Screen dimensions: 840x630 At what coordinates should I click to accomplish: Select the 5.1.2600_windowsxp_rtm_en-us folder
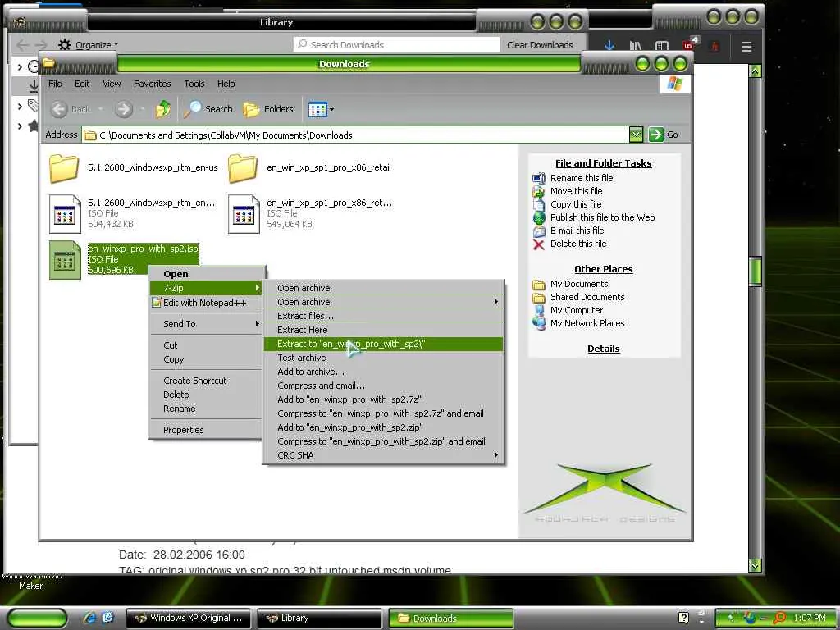click(134, 167)
